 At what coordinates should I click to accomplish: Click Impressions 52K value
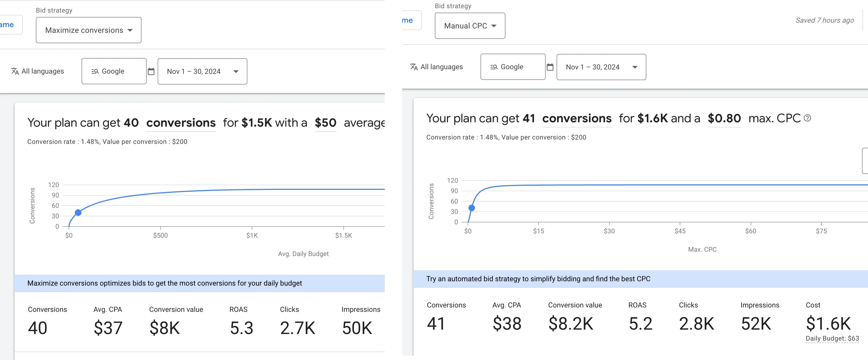point(756,324)
